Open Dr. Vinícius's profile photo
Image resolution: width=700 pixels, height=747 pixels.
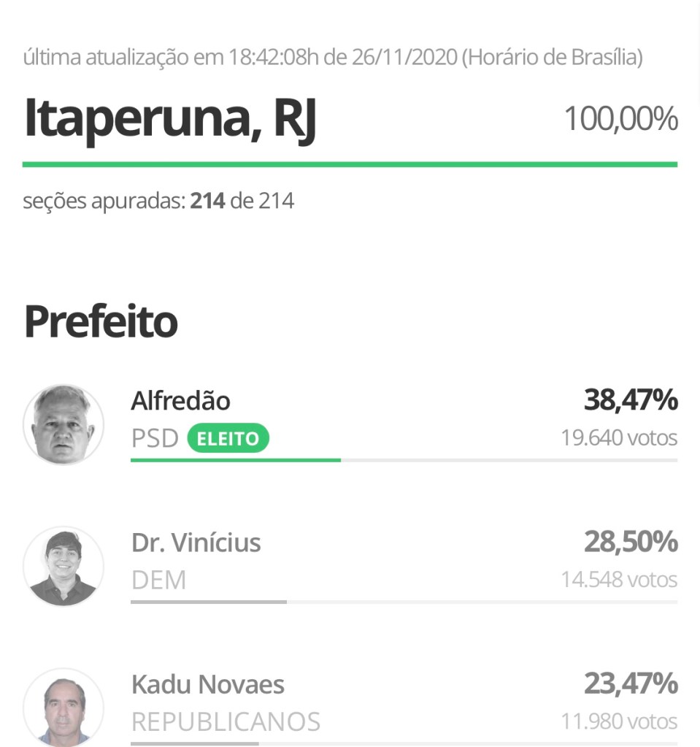(x=64, y=566)
